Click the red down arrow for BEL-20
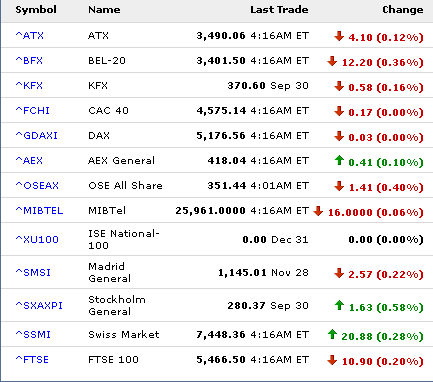 (332, 61)
